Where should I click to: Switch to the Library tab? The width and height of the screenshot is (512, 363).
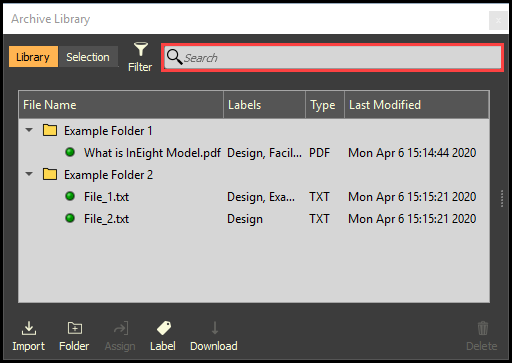[x=33, y=57]
